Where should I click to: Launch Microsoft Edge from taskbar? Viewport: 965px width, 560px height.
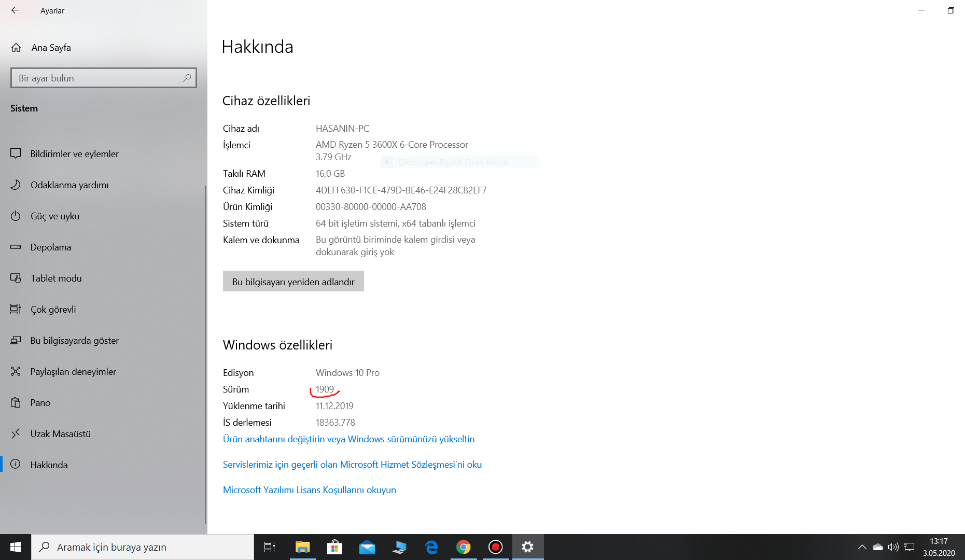pos(431,547)
